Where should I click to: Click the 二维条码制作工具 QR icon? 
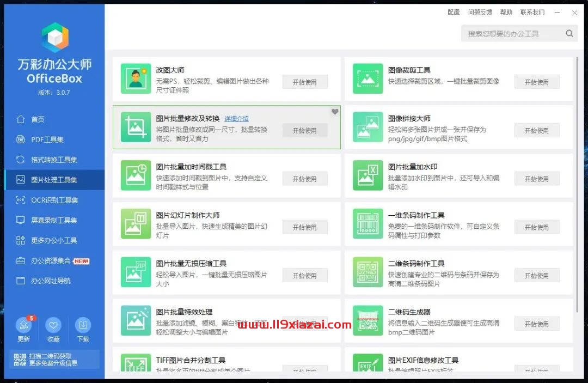(x=368, y=272)
